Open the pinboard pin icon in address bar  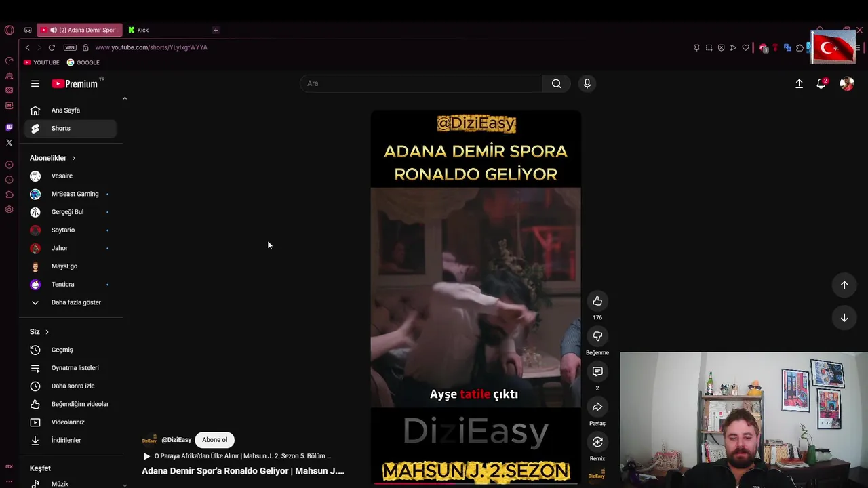[696, 47]
